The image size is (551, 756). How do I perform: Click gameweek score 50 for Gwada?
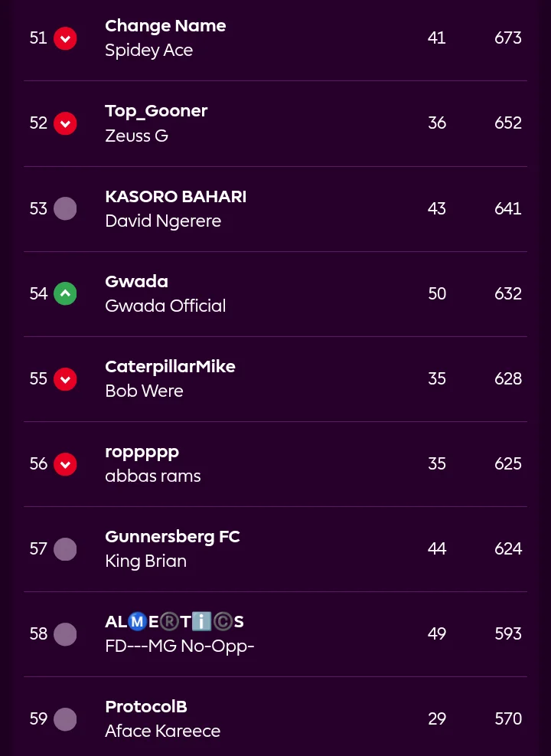[x=437, y=293]
